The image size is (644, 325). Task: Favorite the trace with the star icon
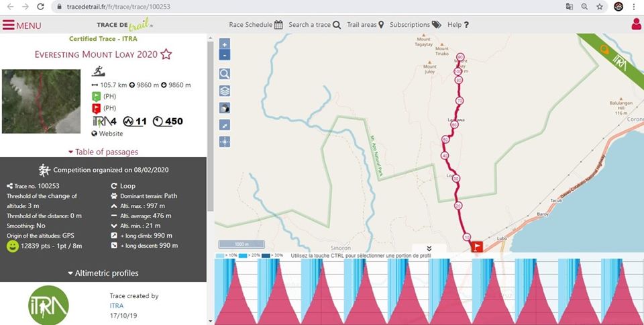(166, 54)
